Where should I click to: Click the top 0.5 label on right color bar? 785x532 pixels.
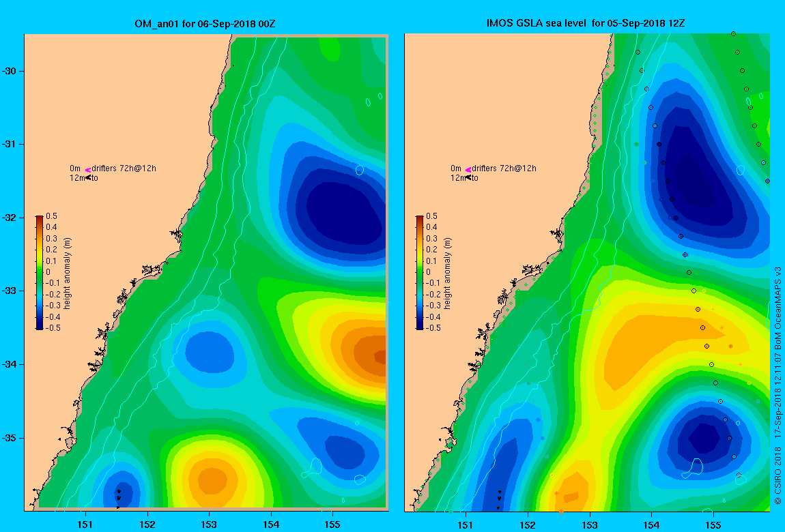click(431, 216)
